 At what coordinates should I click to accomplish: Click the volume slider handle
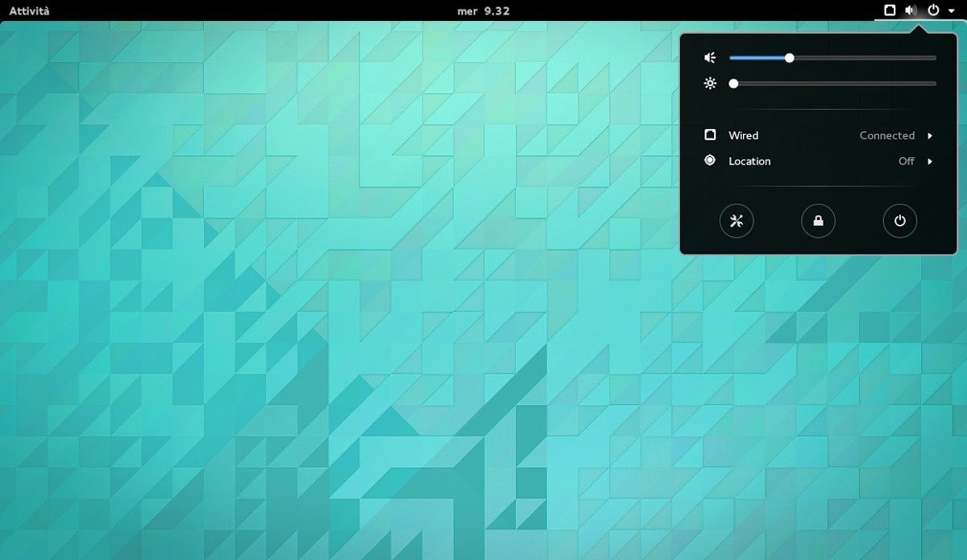(x=790, y=58)
